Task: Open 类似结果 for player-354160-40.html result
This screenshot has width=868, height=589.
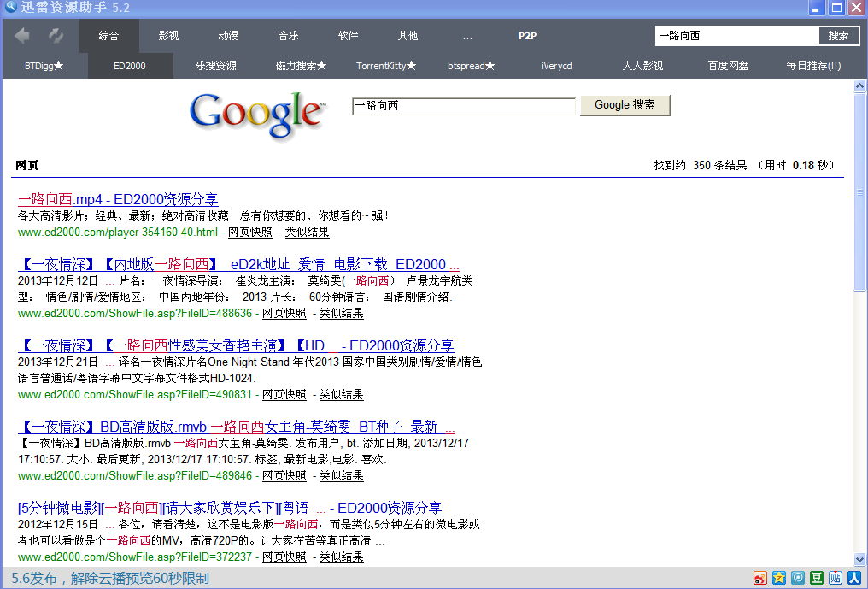Action: (308, 233)
